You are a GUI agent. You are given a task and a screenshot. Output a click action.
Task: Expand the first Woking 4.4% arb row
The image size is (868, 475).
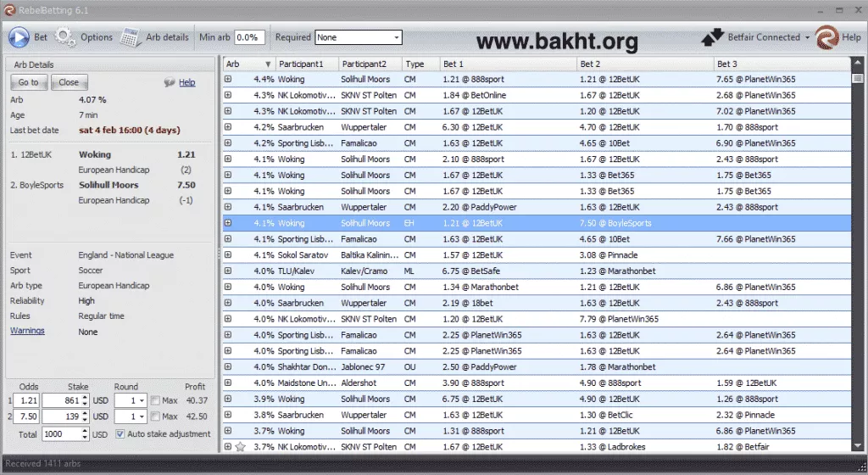point(228,80)
